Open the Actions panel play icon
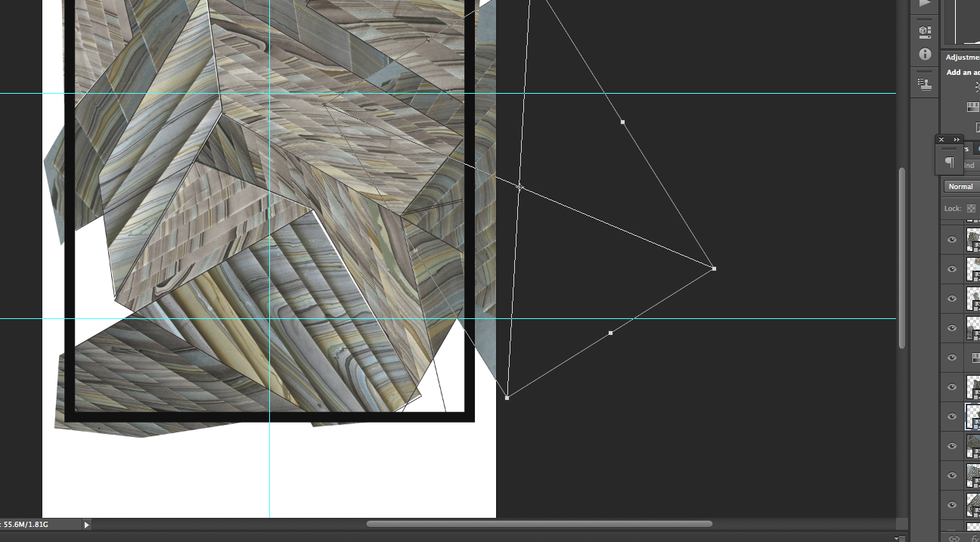The image size is (980, 542). point(924,4)
